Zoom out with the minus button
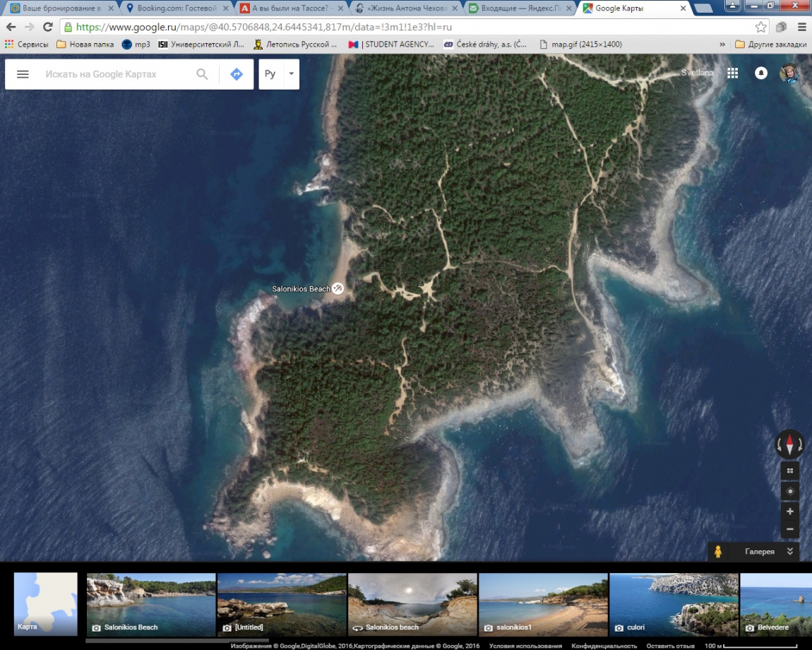The width and height of the screenshot is (812, 650). click(789, 529)
